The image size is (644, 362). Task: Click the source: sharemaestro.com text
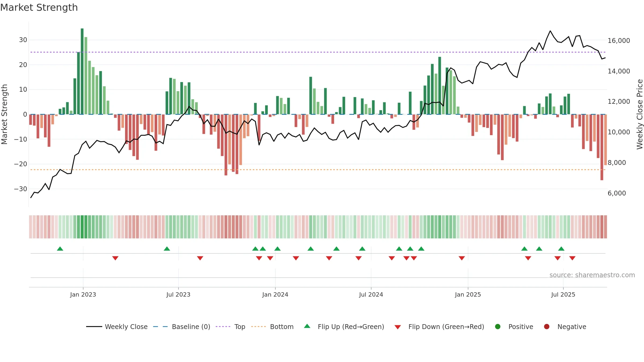pyautogui.click(x=592, y=275)
